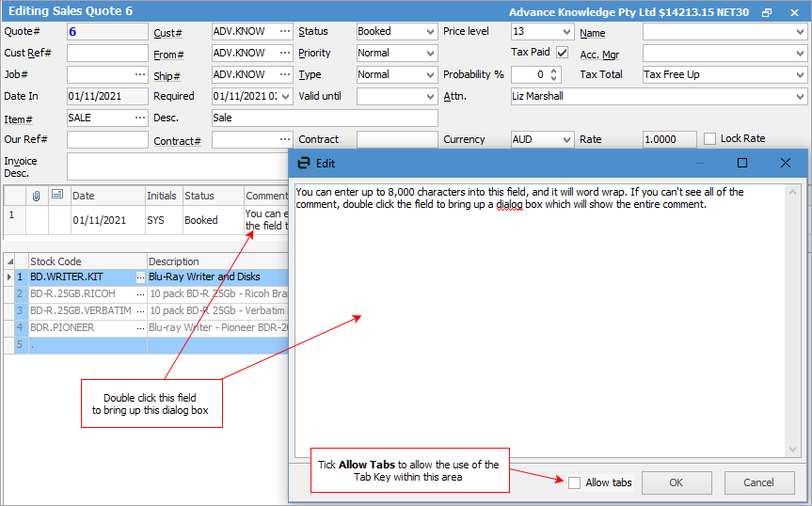Image resolution: width=812 pixels, height=506 pixels.
Task: Click the Cust# field ellipsis lookup button
Action: tap(284, 32)
